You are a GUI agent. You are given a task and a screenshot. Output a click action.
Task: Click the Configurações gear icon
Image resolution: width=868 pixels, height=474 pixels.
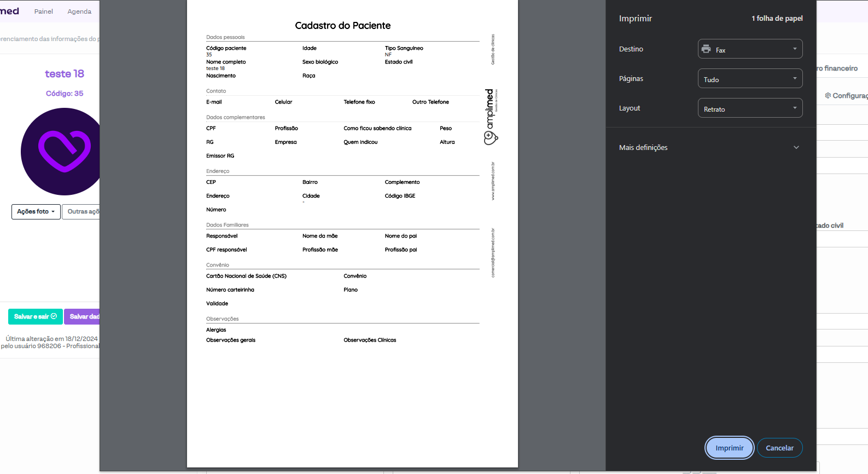click(828, 96)
